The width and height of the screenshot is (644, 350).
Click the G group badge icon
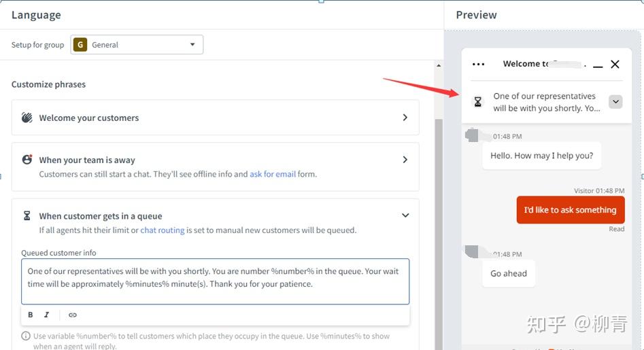[x=80, y=45]
